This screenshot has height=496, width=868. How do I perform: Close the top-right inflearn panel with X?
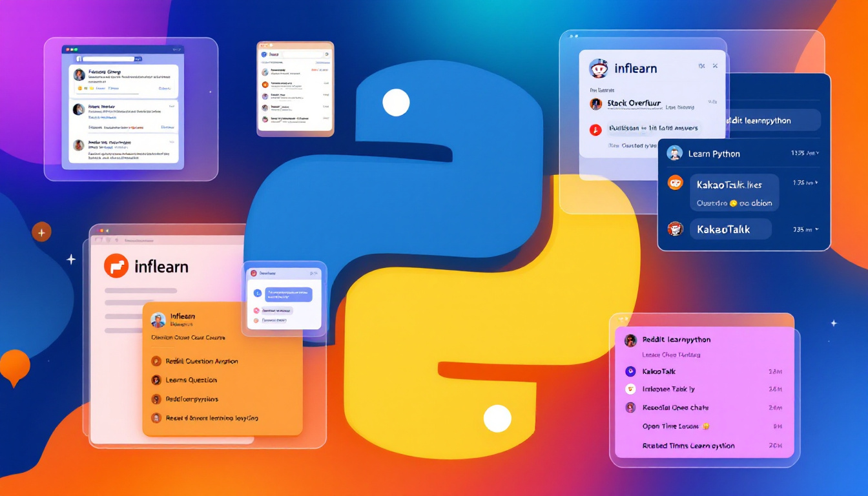(x=715, y=66)
